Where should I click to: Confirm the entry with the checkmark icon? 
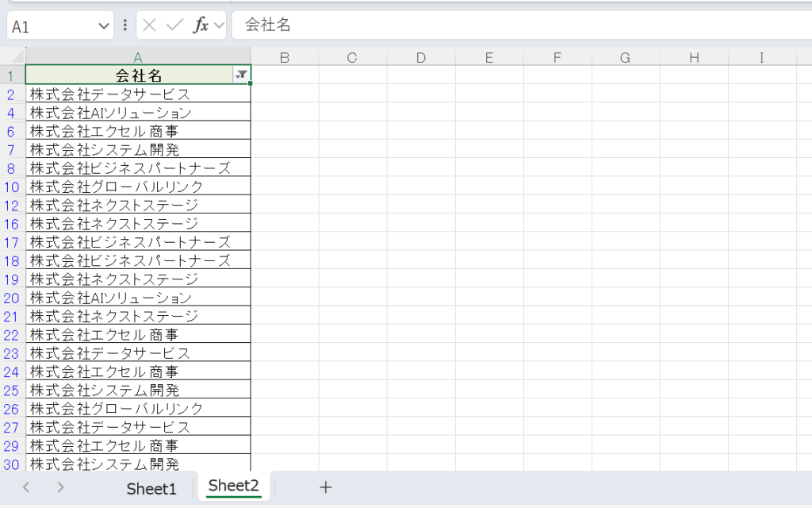coord(174,25)
